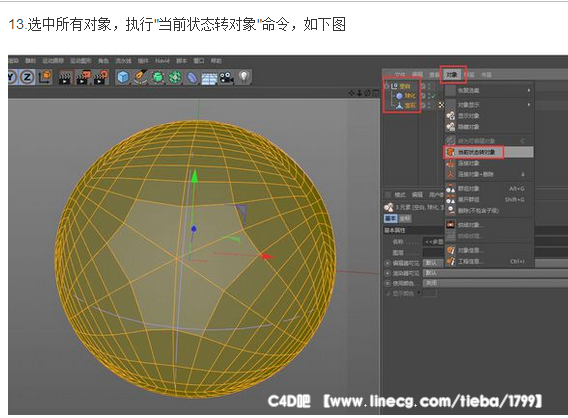
Task: Click the red X-axis arrow handle in viewport
Action: [x=267, y=256]
